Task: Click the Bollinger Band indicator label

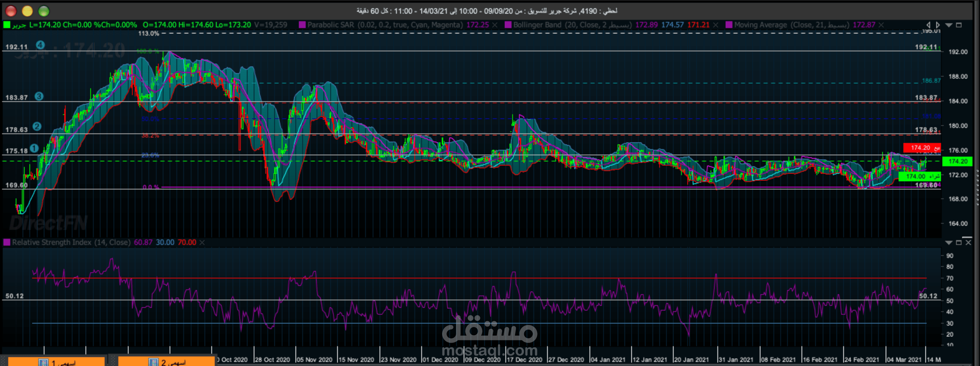Action: click(572, 25)
